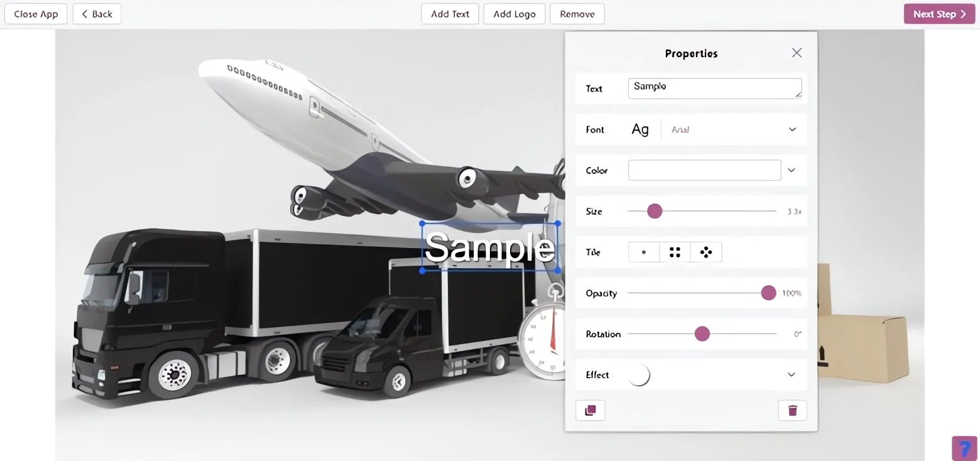Click Add Text in the top toolbar

(x=450, y=14)
